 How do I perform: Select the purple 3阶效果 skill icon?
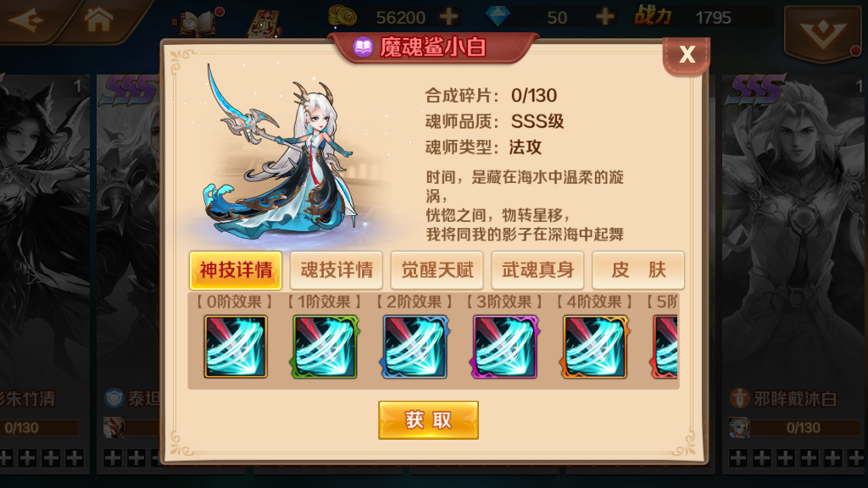point(504,347)
